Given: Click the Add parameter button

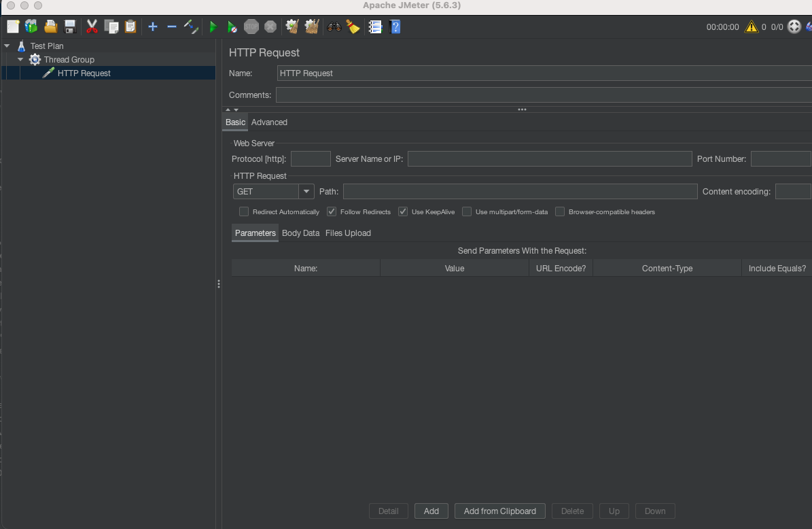Looking at the screenshot, I should 431,511.
